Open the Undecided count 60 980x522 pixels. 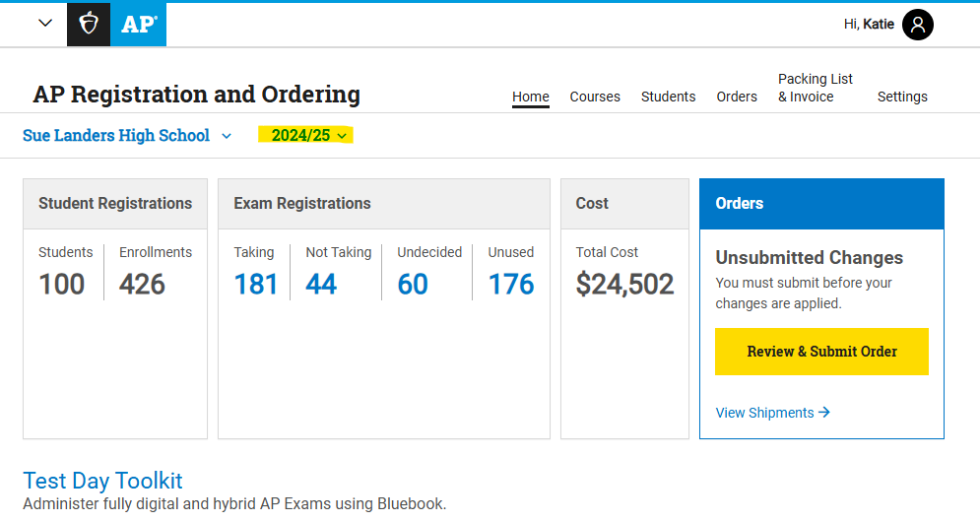click(x=413, y=285)
